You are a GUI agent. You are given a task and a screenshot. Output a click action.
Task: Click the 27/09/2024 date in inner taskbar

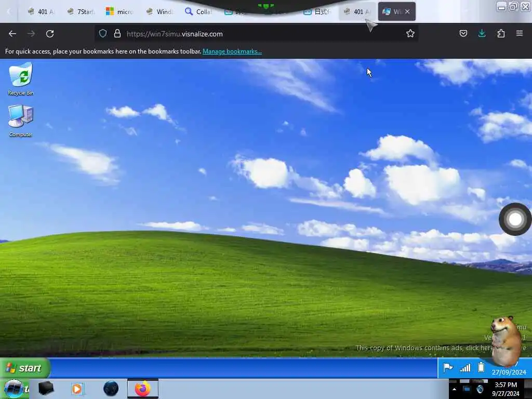[x=509, y=372]
